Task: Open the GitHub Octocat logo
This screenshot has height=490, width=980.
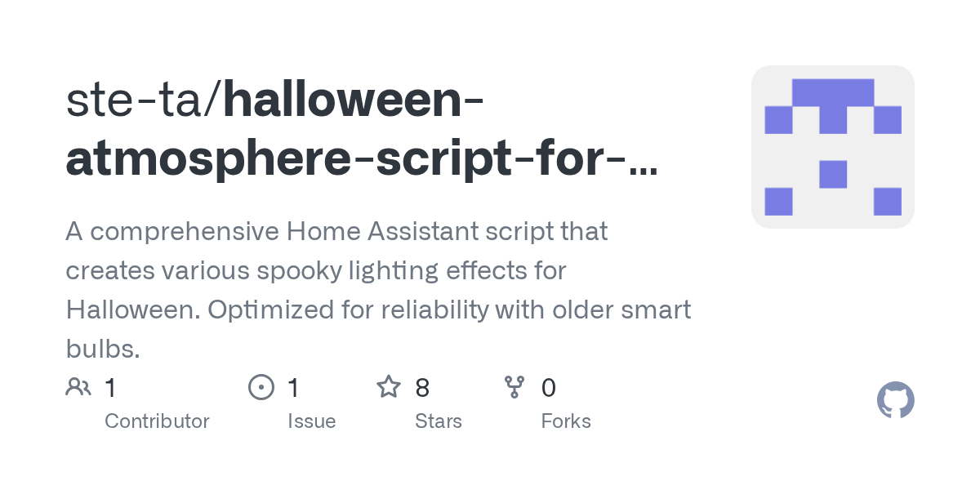Action: (x=895, y=401)
